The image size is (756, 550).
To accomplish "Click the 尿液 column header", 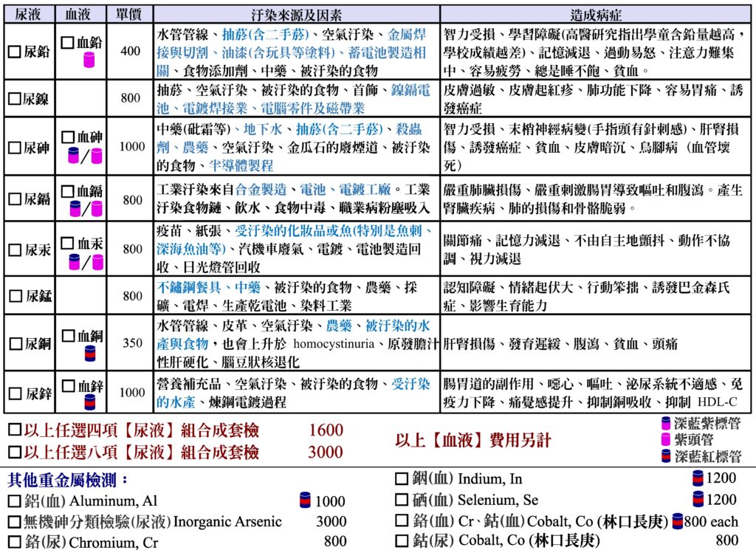I will (28, 15).
